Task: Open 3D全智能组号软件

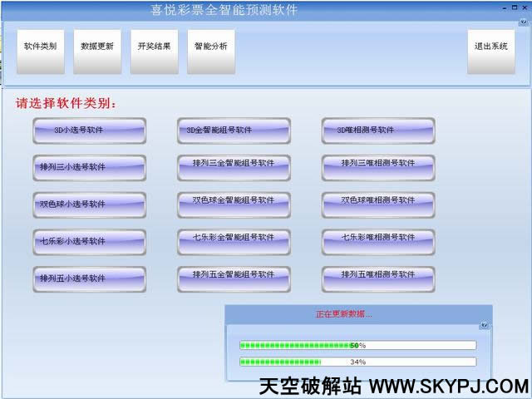Action: coord(234,131)
